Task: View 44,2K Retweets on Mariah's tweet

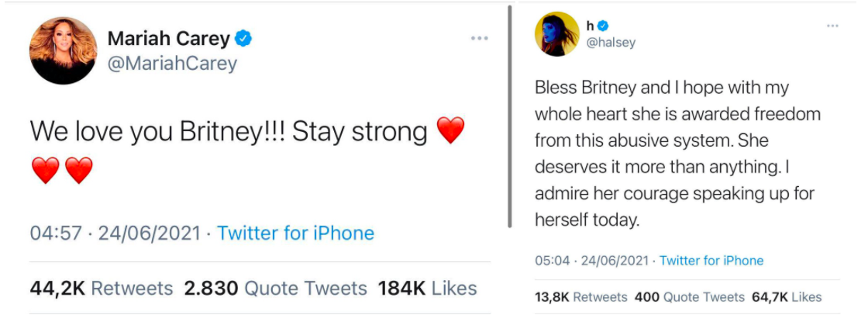Action: (101, 289)
